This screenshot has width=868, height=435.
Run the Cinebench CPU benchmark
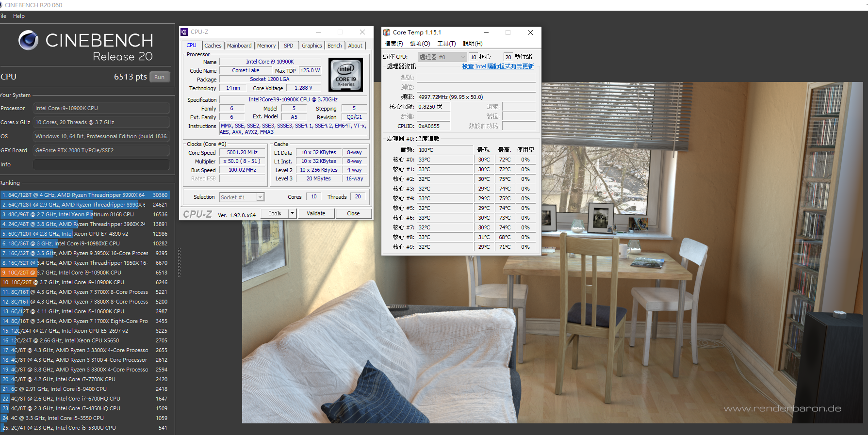click(x=160, y=77)
